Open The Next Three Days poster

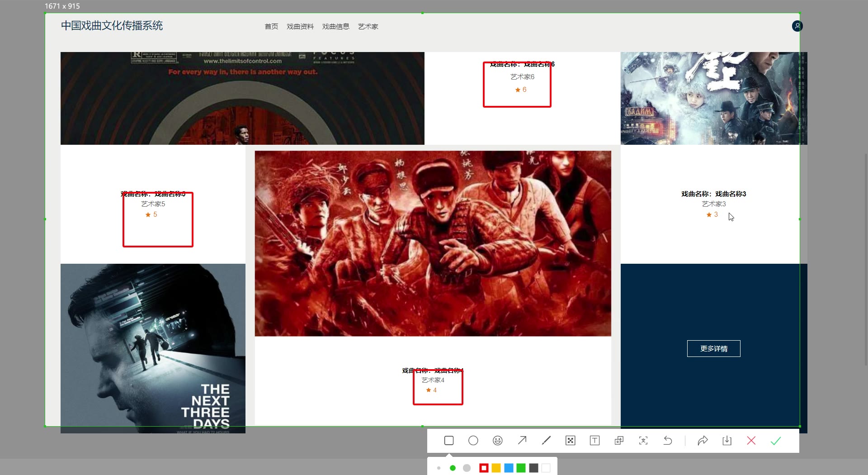point(153,348)
